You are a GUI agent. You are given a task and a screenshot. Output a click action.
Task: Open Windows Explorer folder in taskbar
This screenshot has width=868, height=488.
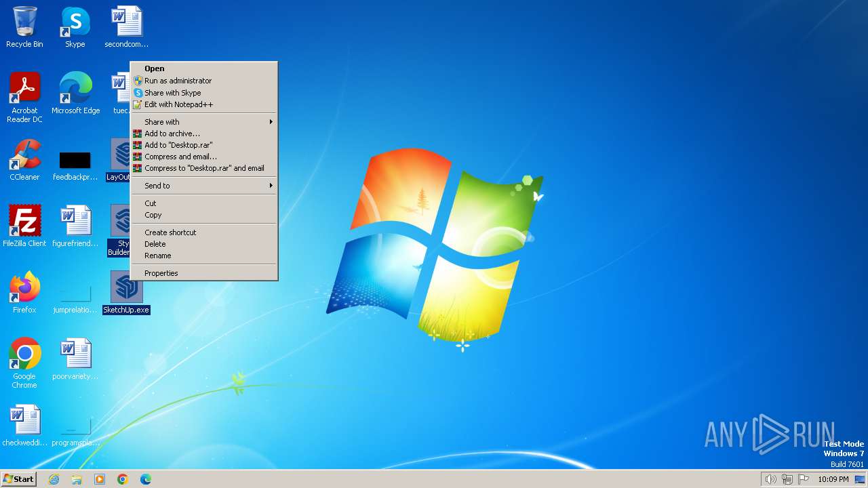77,479
